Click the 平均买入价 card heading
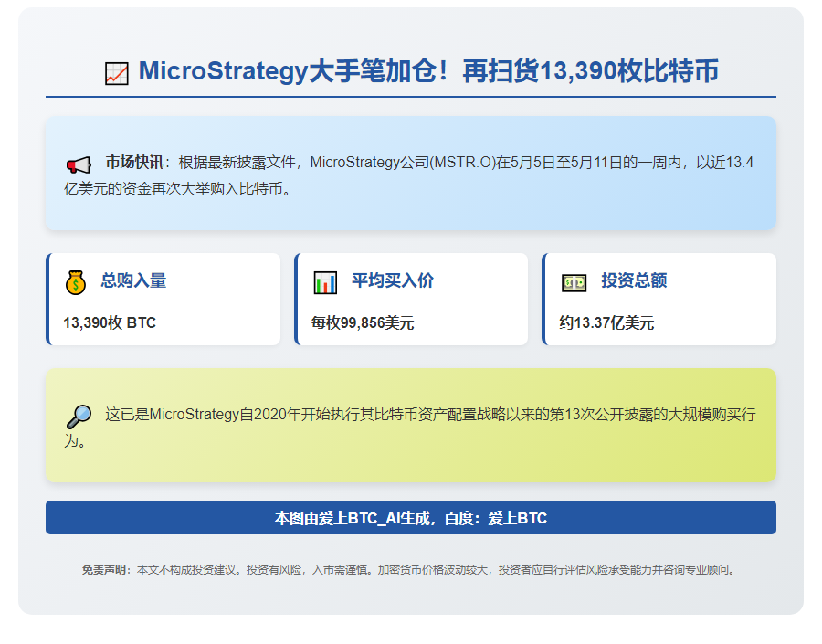The width and height of the screenshot is (822, 644). (393, 280)
